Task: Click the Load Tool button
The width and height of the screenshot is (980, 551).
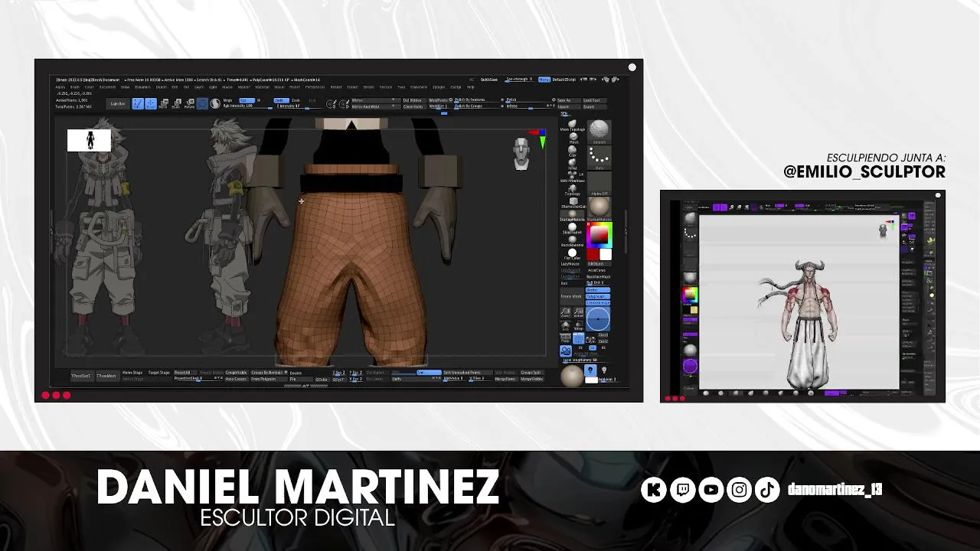Action: tap(593, 100)
